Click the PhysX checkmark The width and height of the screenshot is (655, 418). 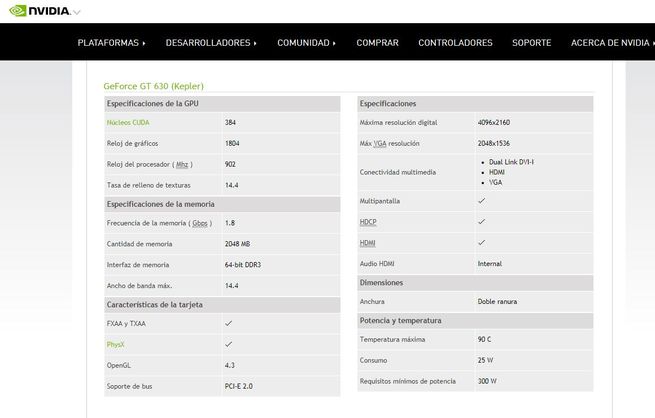coord(228,344)
